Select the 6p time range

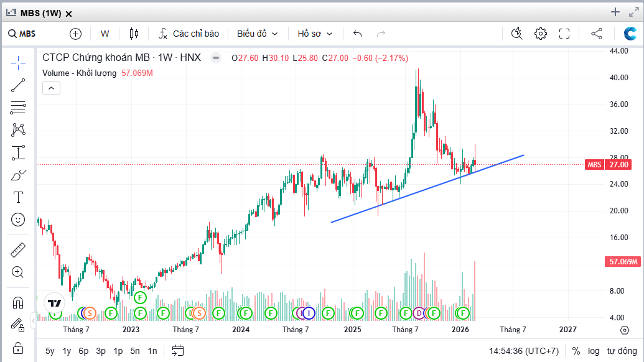pos(83,351)
